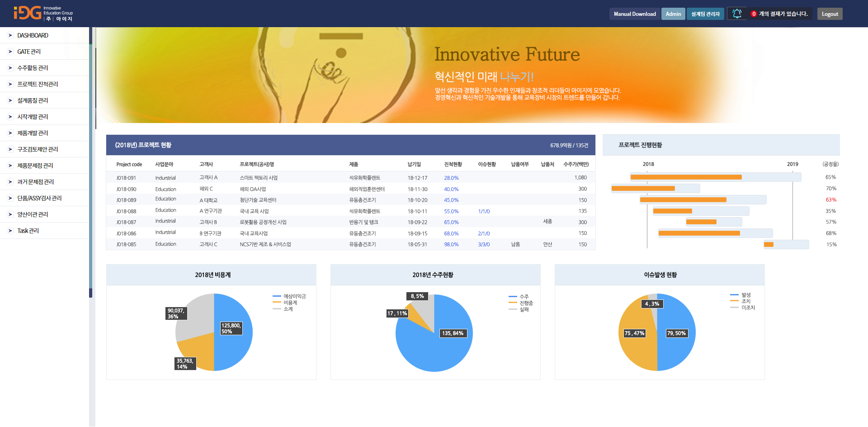
Task: Open the 28.0% progress link for J018-091
Action: [x=451, y=178]
